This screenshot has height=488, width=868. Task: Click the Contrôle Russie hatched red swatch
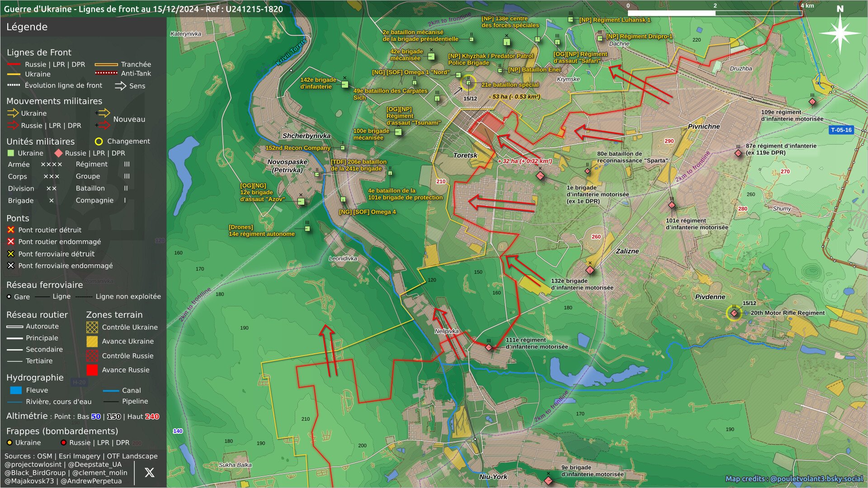pos(92,356)
